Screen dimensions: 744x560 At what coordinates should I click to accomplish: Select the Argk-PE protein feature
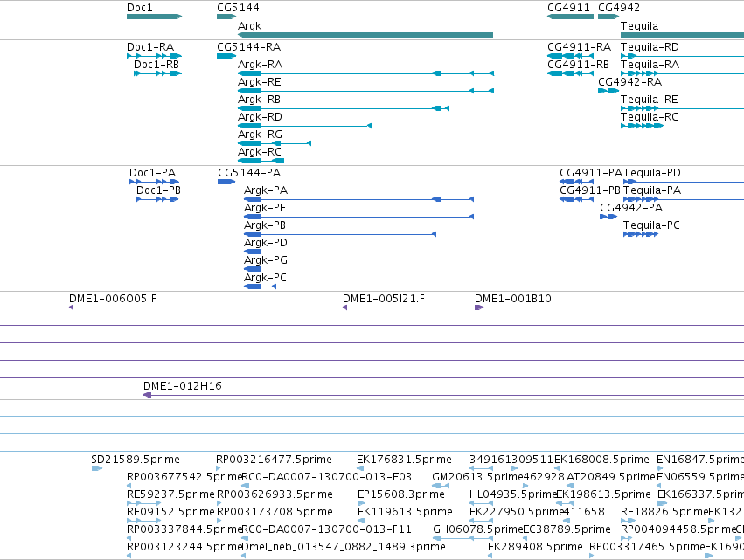click(x=358, y=217)
